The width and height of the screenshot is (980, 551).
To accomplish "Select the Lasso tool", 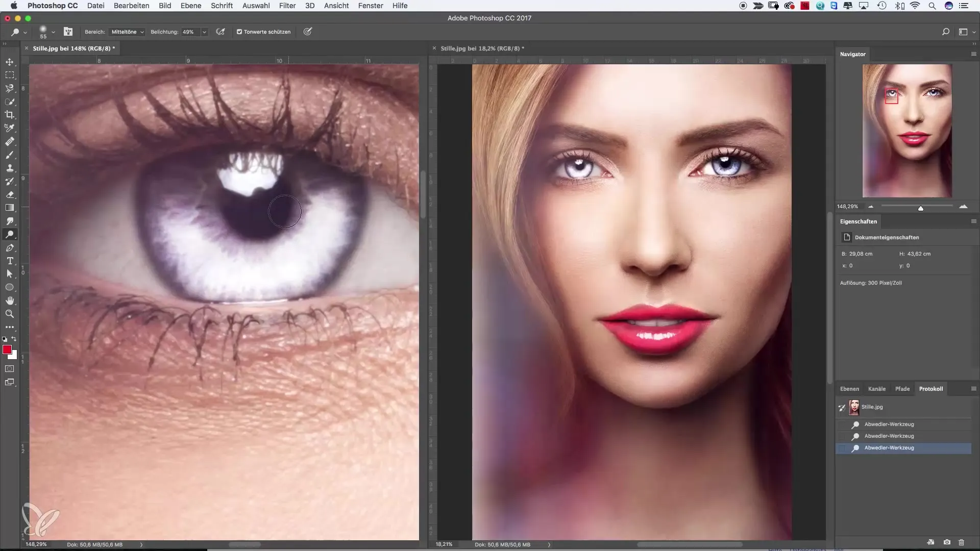I will [x=10, y=88].
